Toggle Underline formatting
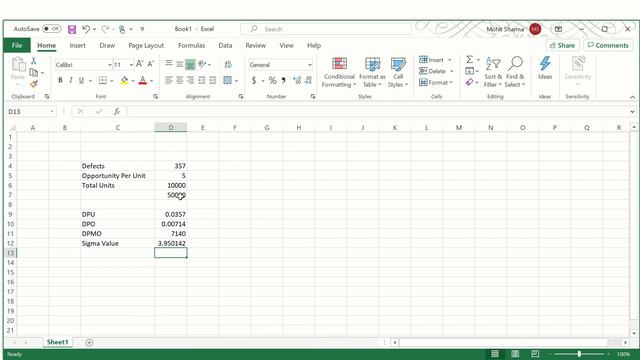The height and width of the screenshot is (360, 640). (81, 80)
